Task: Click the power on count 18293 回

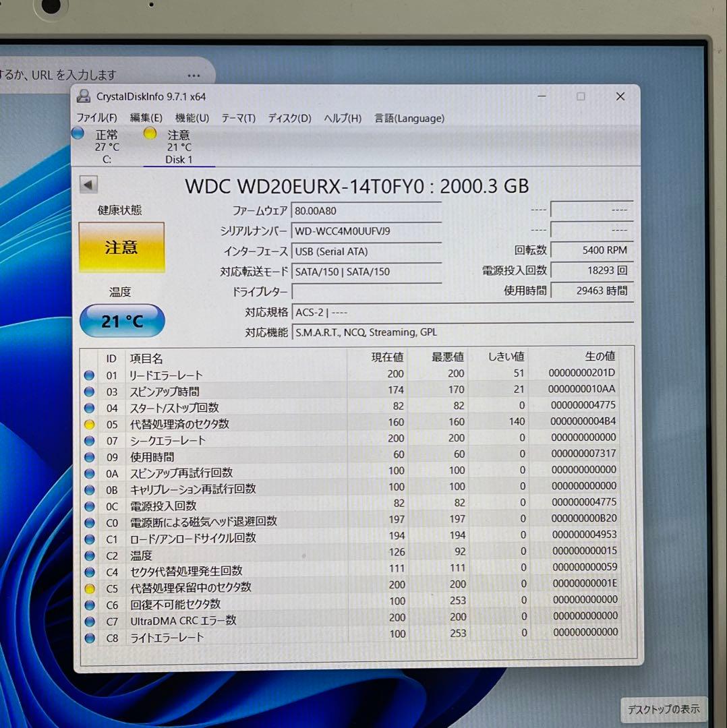Action: point(592,270)
